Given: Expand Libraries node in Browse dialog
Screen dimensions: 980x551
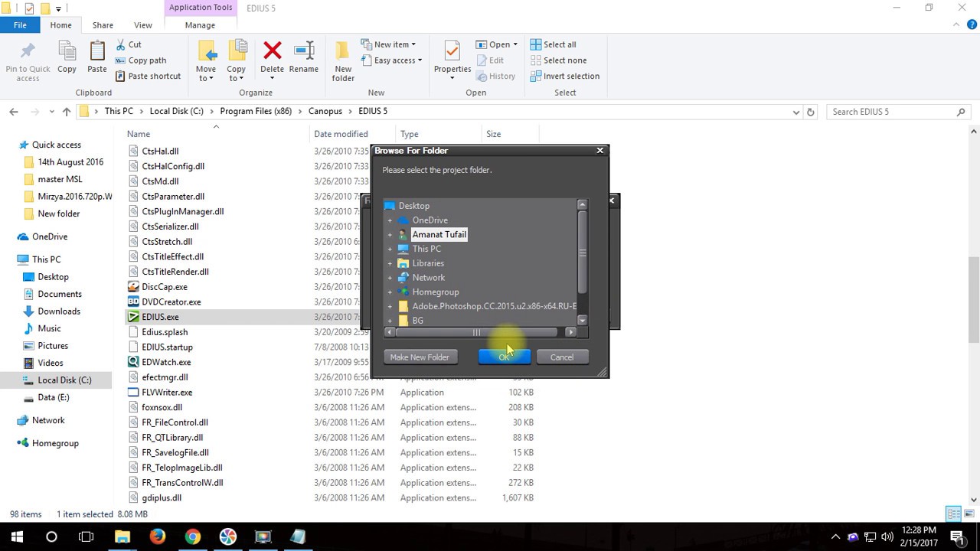Looking at the screenshot, I should point(390,263).
